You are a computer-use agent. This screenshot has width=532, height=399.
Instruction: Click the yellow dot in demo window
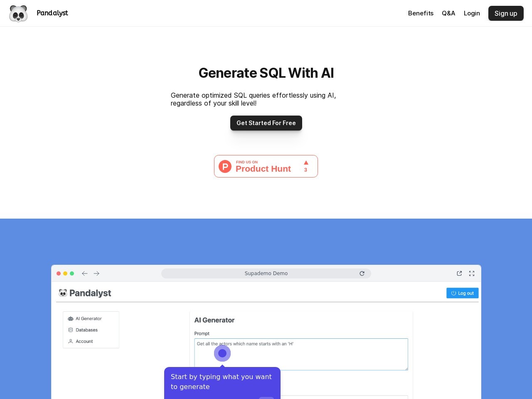tap(65, 273)
